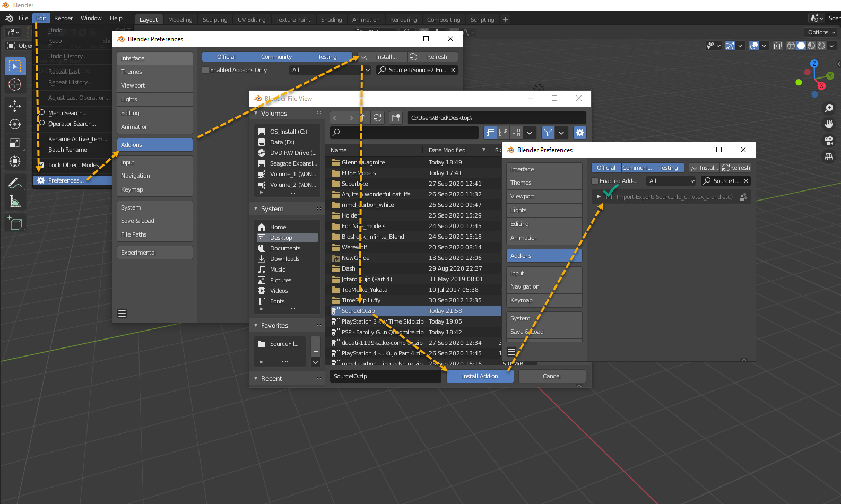Activate the combined Transform tool
841x504 pixels.
(15, 161)
